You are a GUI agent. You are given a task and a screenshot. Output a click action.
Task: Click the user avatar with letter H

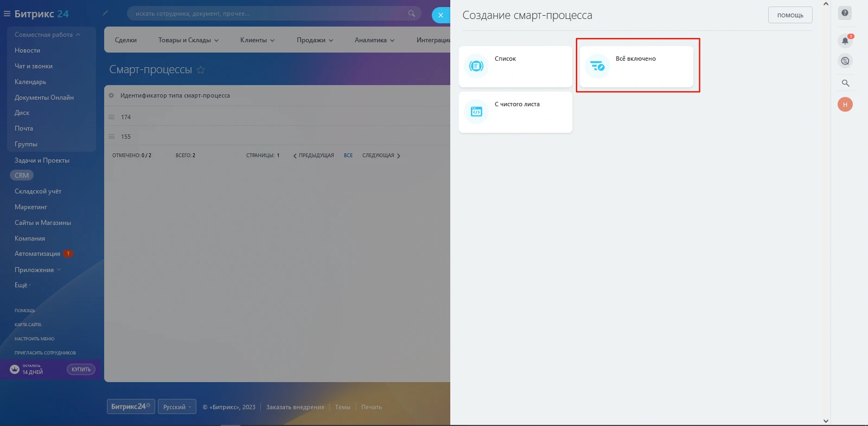coord(845,105)
